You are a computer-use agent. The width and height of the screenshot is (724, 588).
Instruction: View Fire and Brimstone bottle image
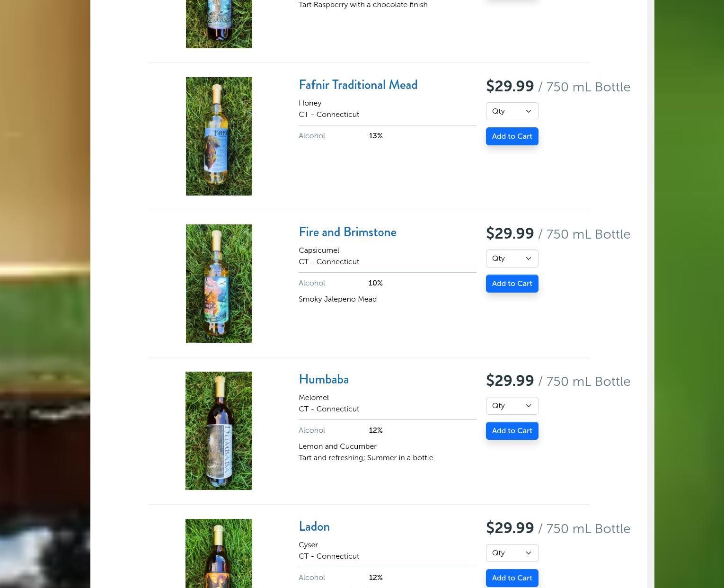coord(219,284)
